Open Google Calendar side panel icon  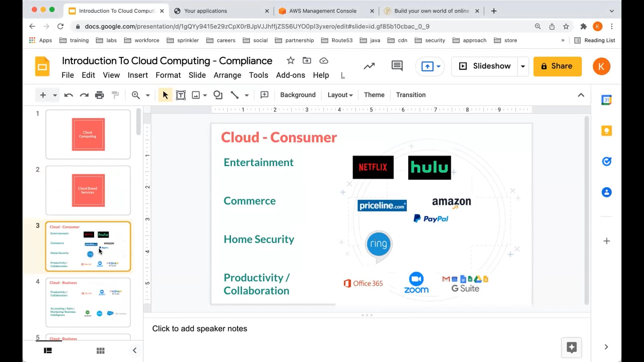click(607, 100)
